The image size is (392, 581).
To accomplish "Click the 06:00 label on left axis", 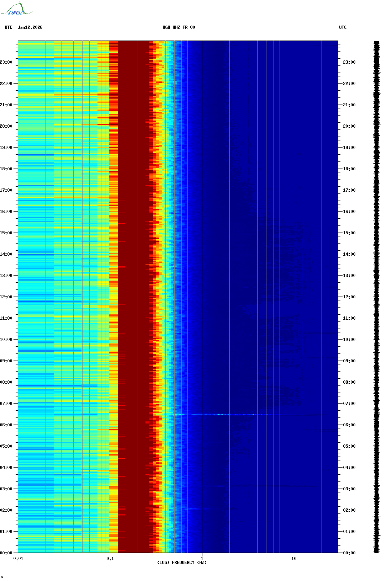I will click(x=6, y=425).
